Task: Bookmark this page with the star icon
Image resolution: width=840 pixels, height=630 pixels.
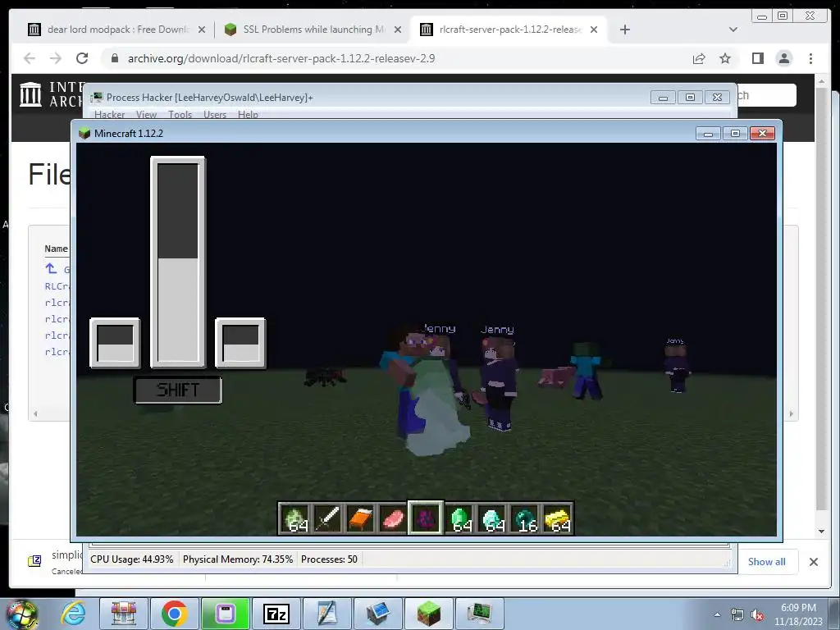Action: (x=725, y=58)
